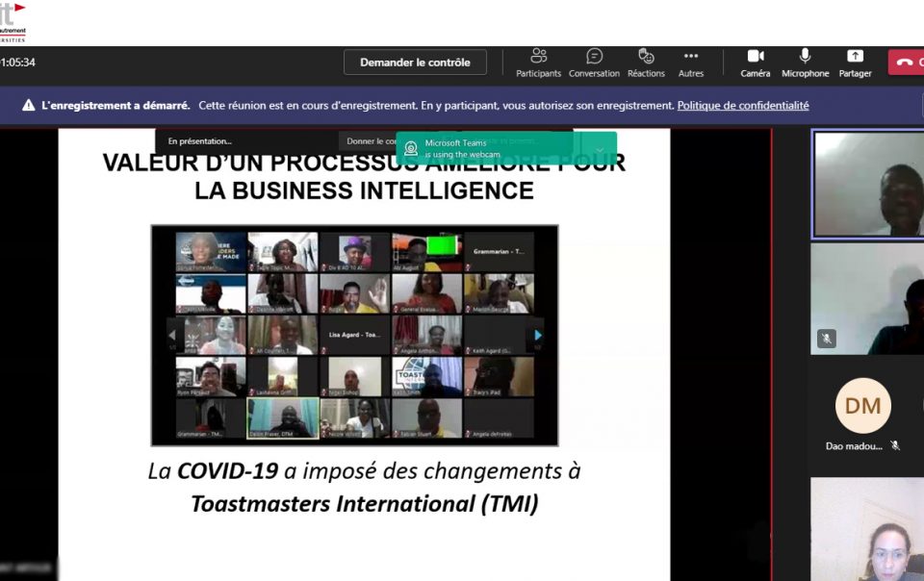The height and width of the screenshot is (581, 924).
Task: Click the Dao madou participant name
Action: click(x=854, y=446)
